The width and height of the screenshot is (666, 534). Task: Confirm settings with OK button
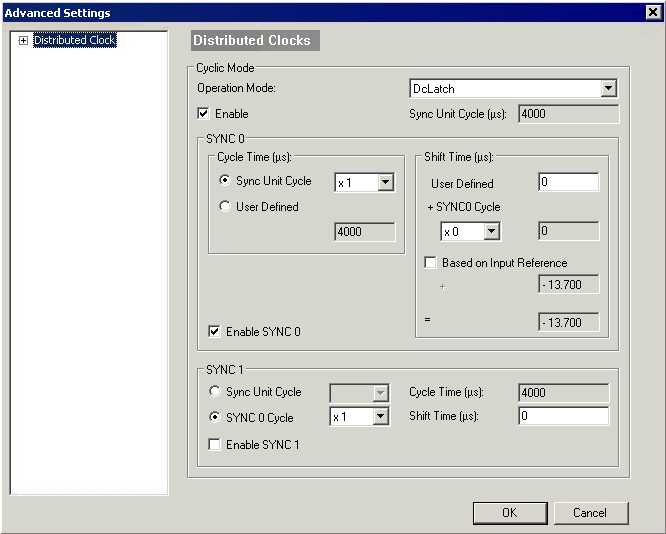(510, 513)
